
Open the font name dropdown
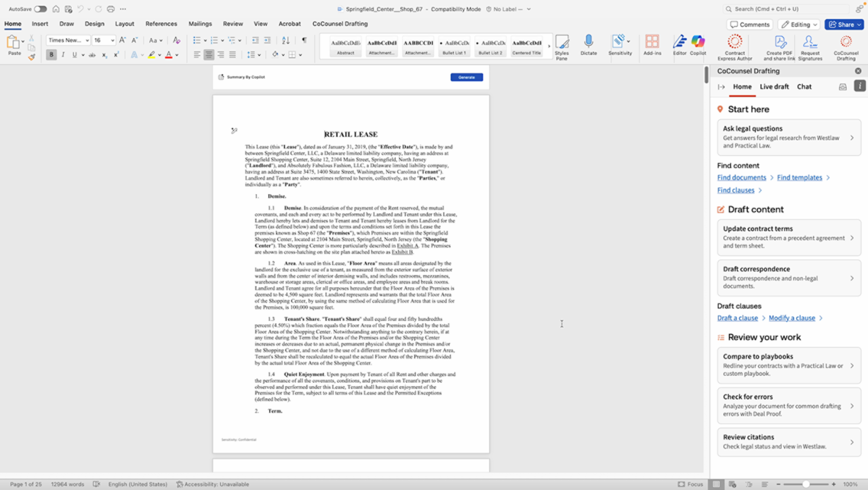point(68,41)
